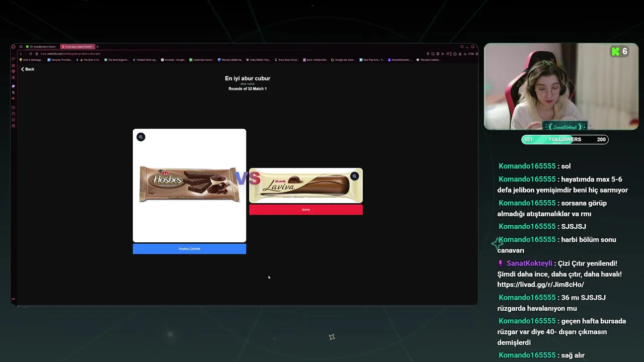The width and height of the screenshot is (644, 362).
Task: Open the Sims 4 challenge bookmark
Action: tap(31, 60)
